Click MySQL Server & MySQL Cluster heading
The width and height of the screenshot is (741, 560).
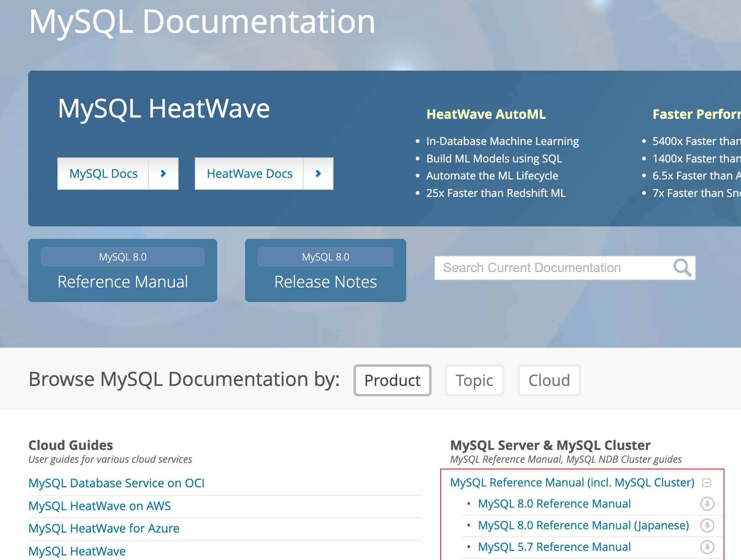point(550,445)
